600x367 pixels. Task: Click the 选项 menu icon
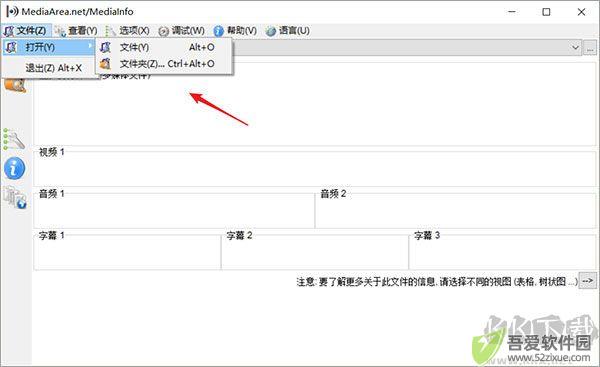coord(110,31)
